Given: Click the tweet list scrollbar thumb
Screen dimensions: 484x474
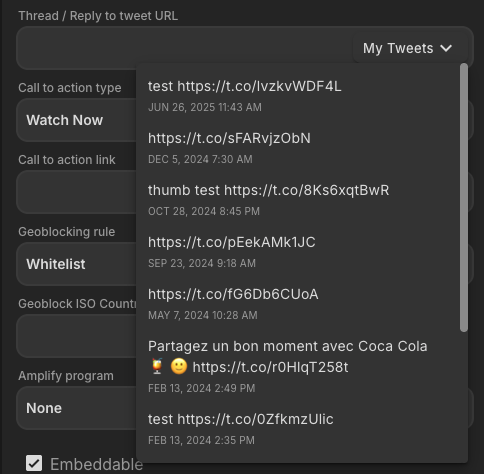Looking at the screenshot, I should (464, 198).
